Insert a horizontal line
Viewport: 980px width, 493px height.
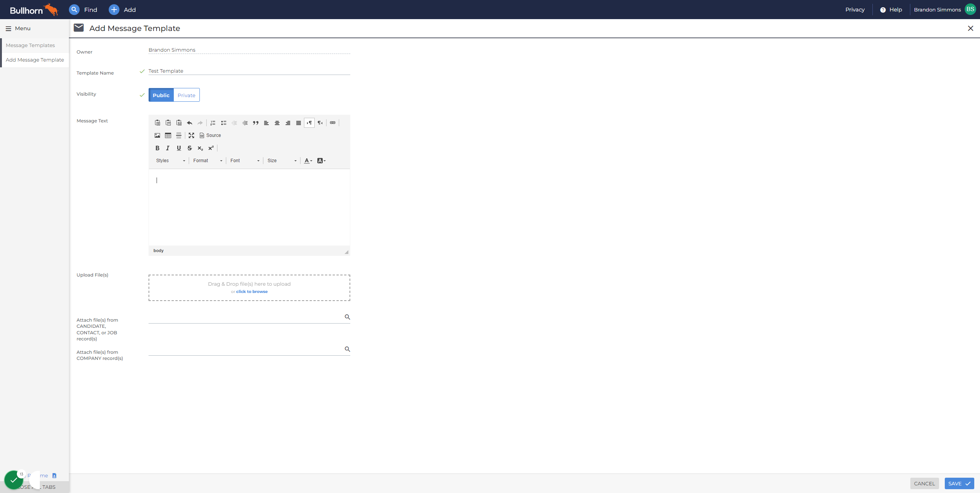(179, 135)
